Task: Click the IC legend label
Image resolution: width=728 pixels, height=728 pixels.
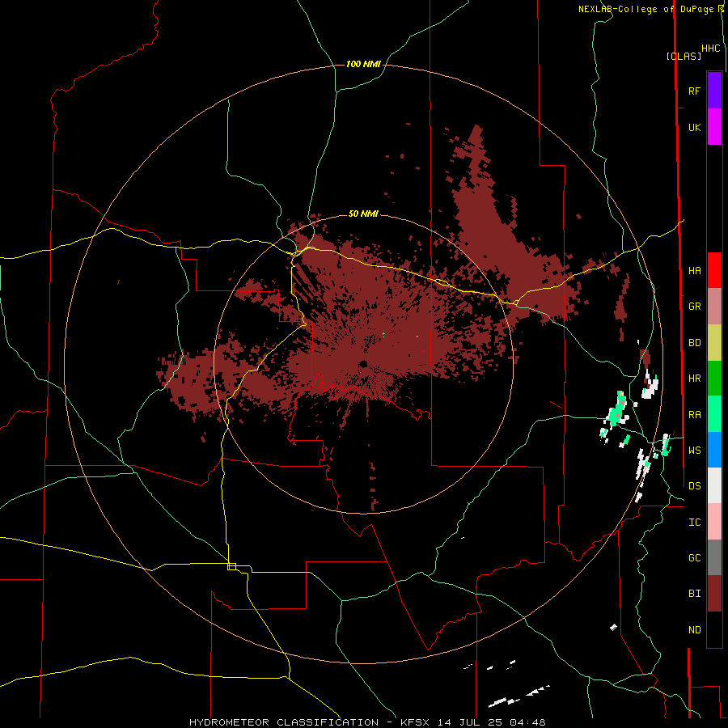Action: 695,523
